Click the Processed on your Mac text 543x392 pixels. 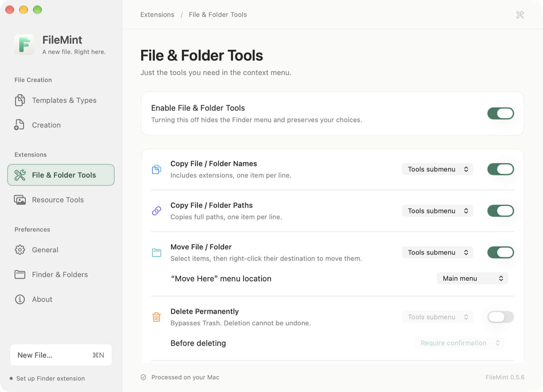(x=185, y=377)
